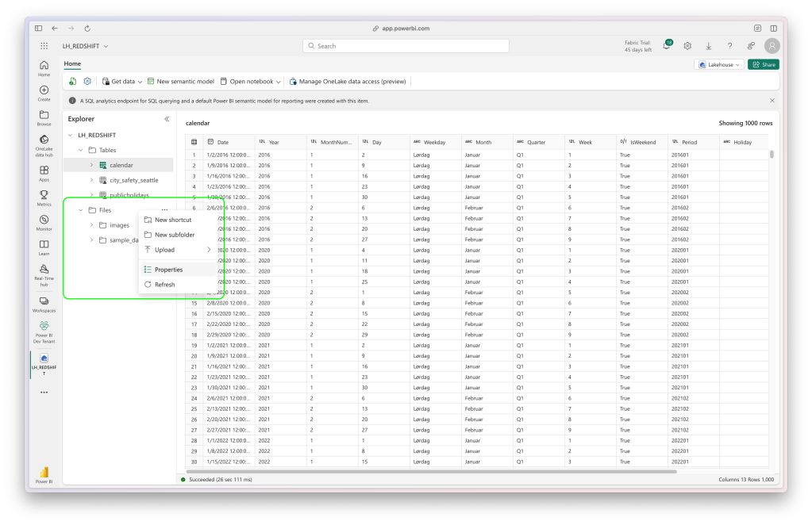This screenshot has width=812, height=525.
Task: Click inside the Search box
Action: (x=405, y=45)
